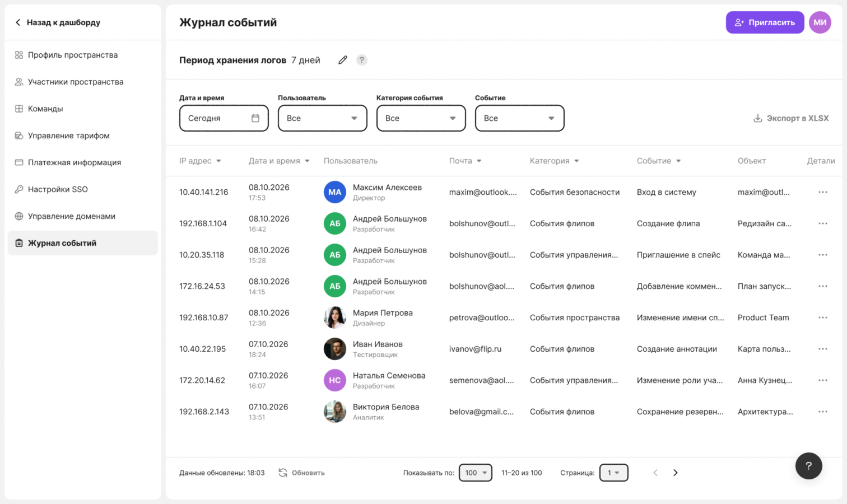Click Мария Петрова's avatar photo
The image size is (847, 504).
335,318
